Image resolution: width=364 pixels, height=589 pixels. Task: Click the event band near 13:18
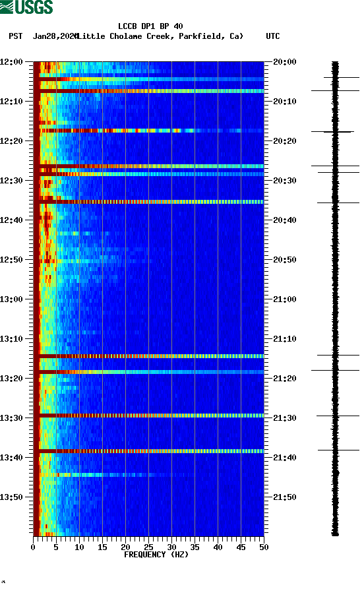149,372
